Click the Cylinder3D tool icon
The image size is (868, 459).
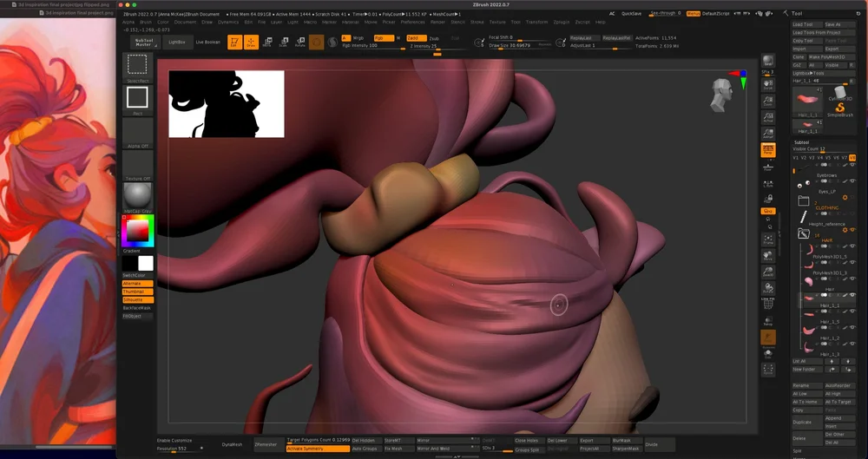[839, 93]
